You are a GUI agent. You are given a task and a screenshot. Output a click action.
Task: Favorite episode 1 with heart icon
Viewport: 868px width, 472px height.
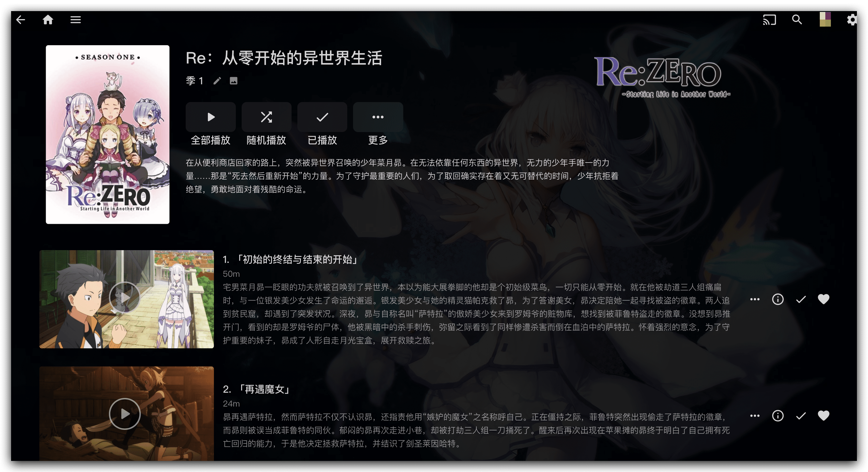824,299
